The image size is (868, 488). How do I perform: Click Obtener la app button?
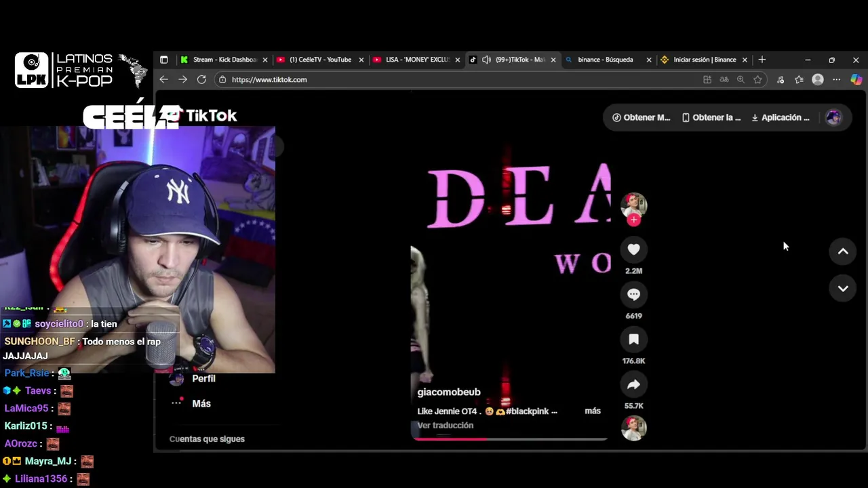[711, 117]
